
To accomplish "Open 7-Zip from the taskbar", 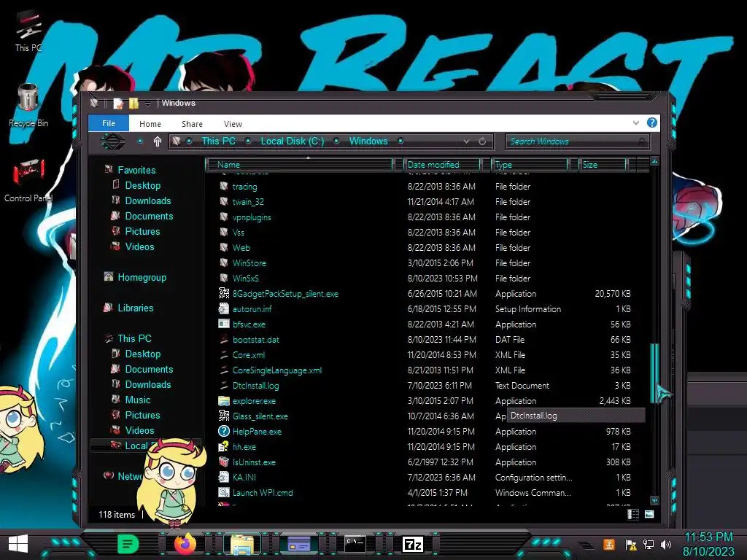I will [413, 544].
